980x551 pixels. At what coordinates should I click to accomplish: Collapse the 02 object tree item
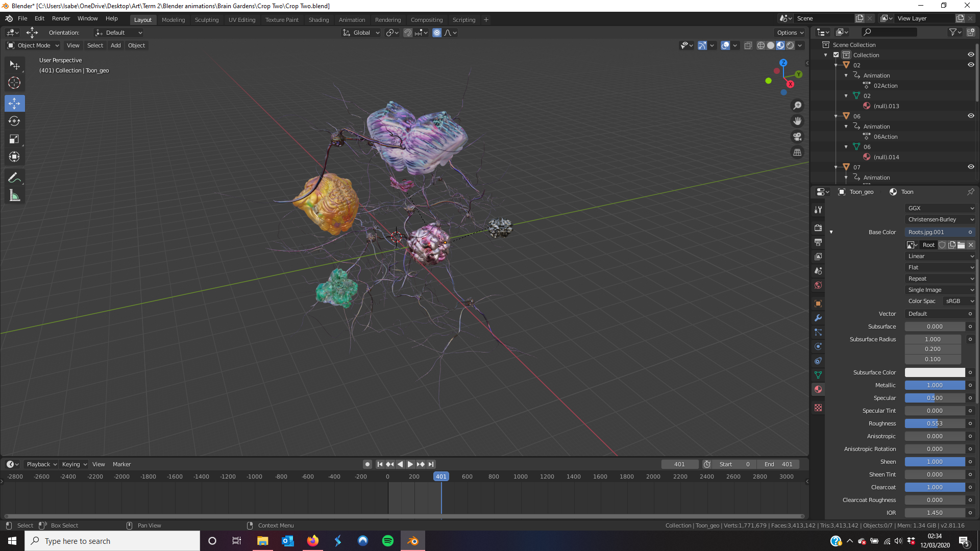[x=836, y=65]
